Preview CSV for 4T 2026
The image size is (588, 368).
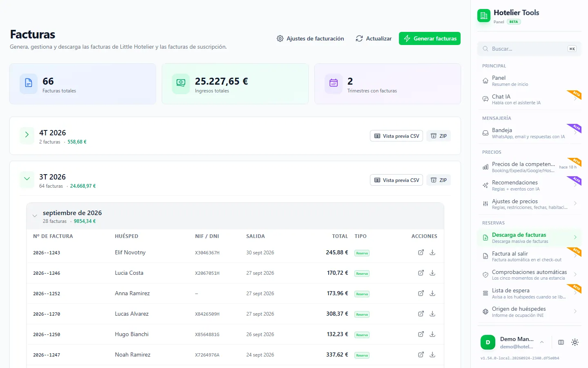(x=396, y=136)
